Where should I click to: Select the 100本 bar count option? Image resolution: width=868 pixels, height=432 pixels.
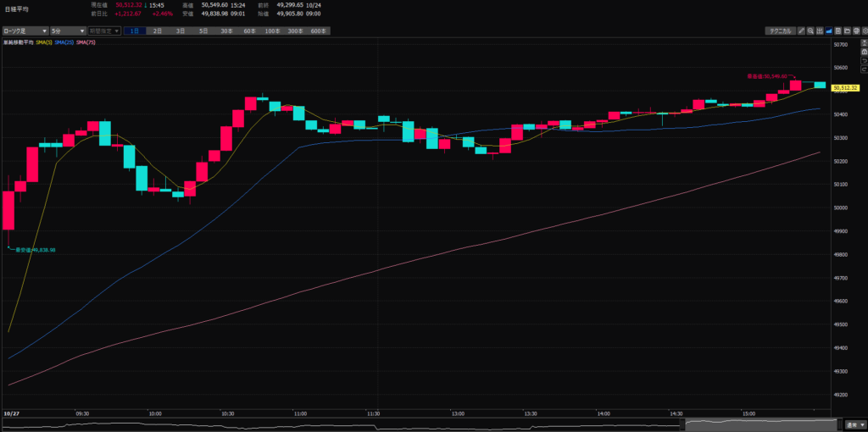pos(272,30)
